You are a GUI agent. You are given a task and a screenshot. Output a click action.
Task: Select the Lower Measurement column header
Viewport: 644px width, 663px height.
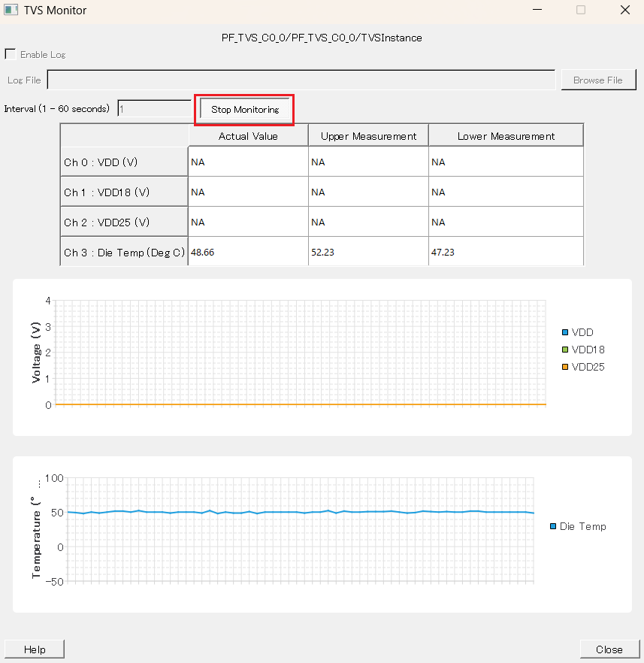pyautogui.click(x=506, y=136)
